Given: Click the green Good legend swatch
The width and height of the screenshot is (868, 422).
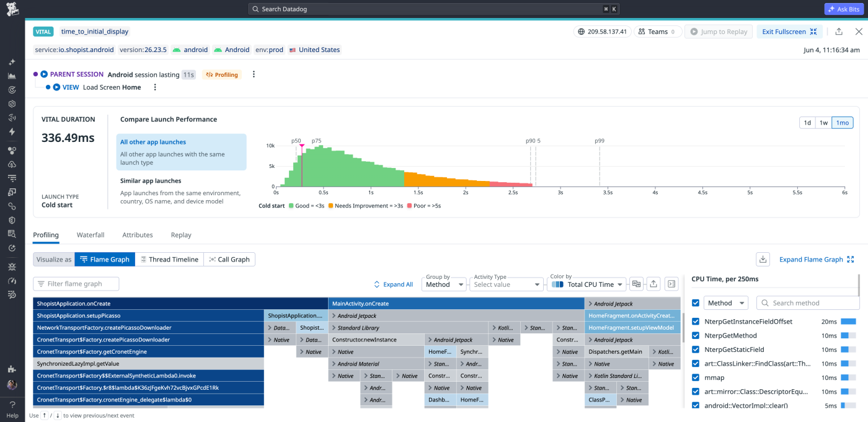Looking at the screenshot, I should [291, 205].
